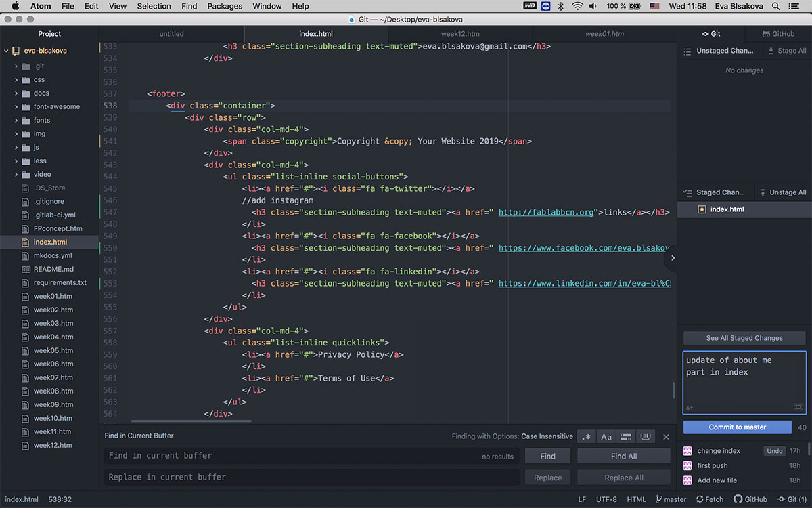
Task: Expand the commit message editor
Action: (x=798, y=407)
